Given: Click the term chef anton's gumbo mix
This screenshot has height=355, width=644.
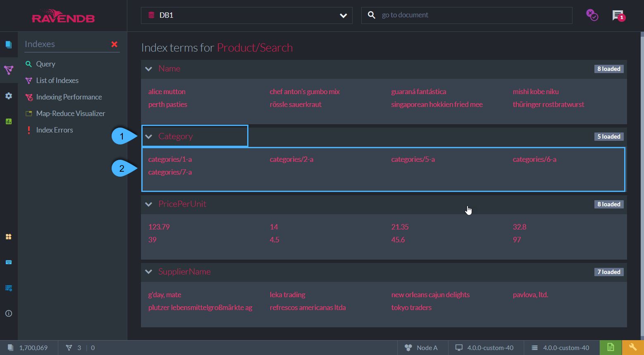Looking at the screenshot, I should point(305,92).
